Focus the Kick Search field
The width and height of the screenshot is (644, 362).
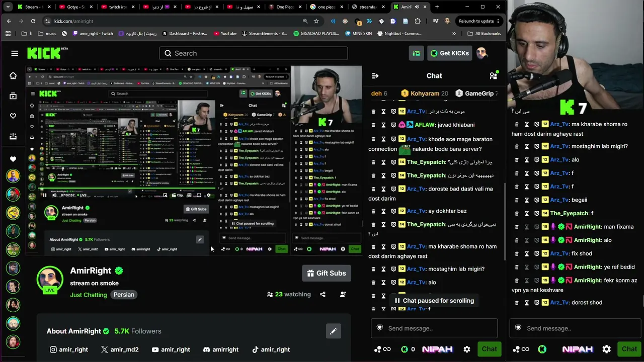254,53
